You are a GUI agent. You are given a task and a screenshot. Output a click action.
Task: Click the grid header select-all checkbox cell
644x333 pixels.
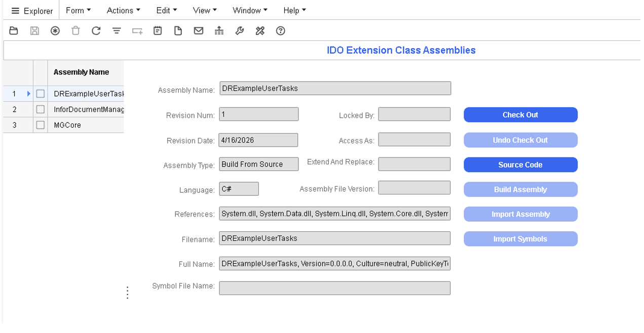(41, 72)
